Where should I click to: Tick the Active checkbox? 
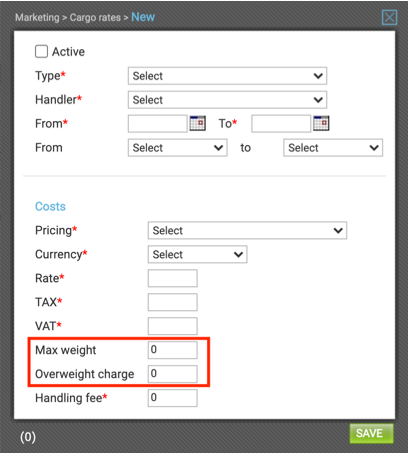(x=42, y=52)
